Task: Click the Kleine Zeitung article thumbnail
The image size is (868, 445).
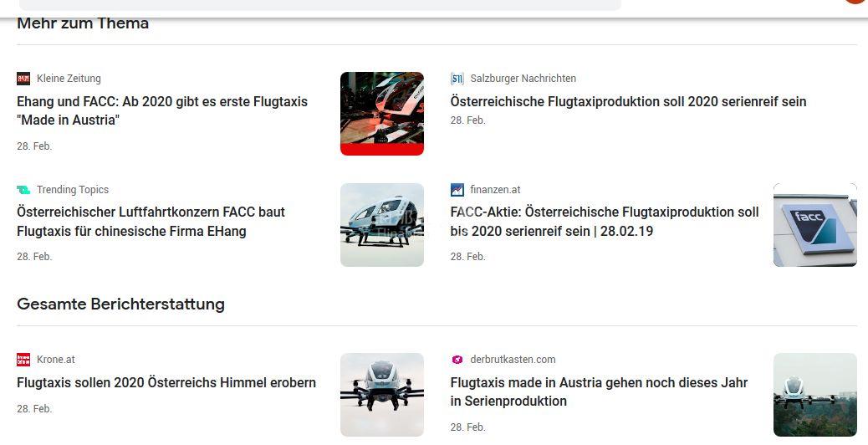Action: point(381,114)
